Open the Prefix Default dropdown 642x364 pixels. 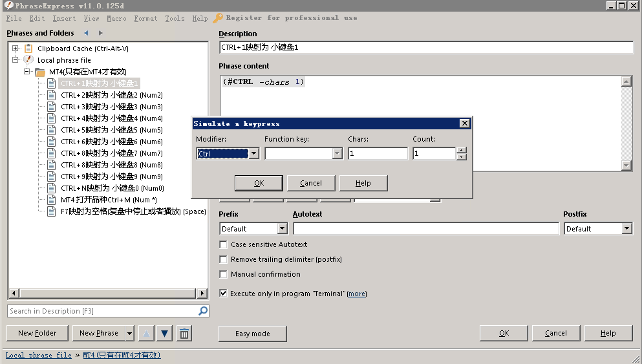(282, 228)
